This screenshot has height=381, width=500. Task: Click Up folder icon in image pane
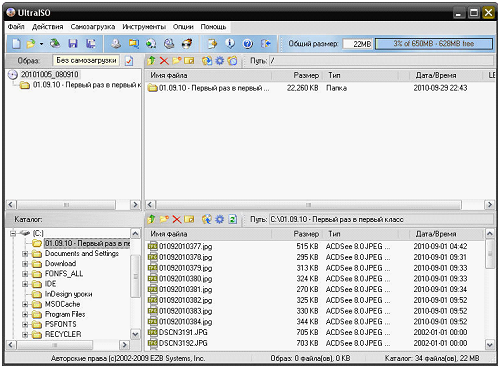pyautogui.click(x=151, y=61)
